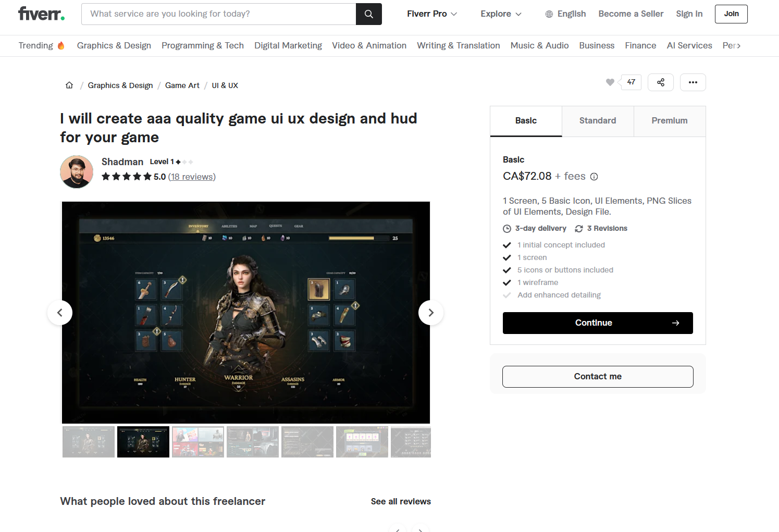Image resolution: width=779 pixels, height=532 pixels.
Task: Click the Contact me button
Action: click(598, 377)
